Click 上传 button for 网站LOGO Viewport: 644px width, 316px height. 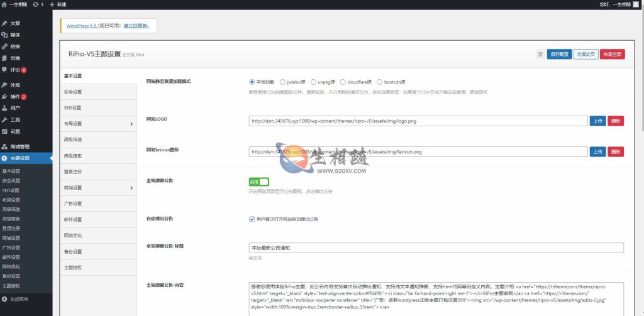click(597, 121)
